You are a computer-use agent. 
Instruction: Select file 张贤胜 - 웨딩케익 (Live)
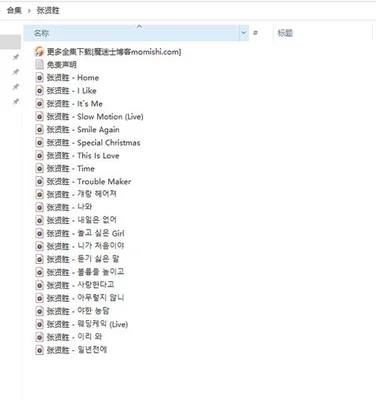click(87, 324)
